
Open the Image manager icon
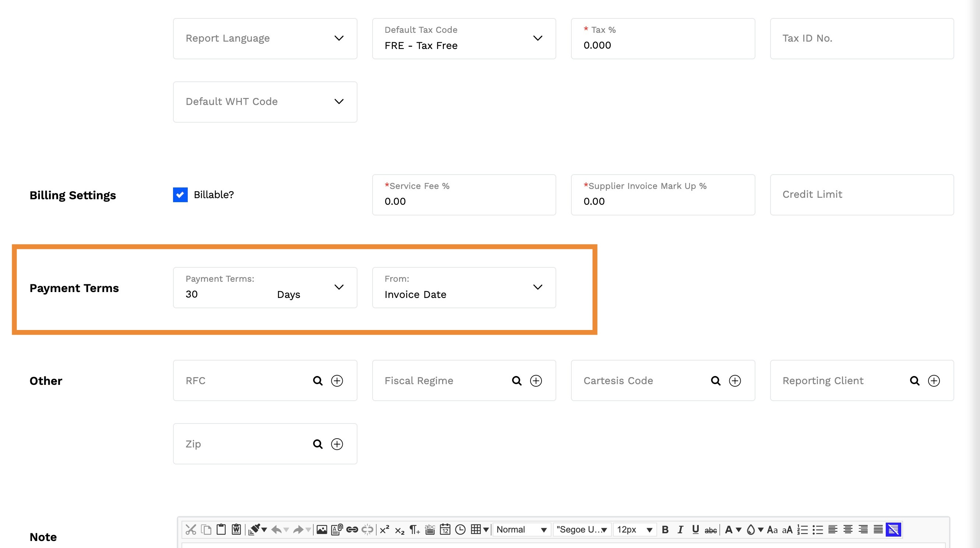coord(322,529)
